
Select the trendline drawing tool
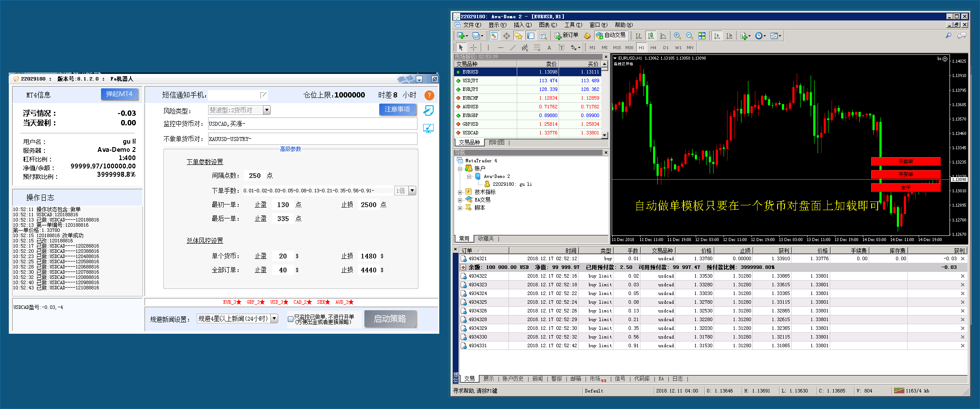(512, 47)
